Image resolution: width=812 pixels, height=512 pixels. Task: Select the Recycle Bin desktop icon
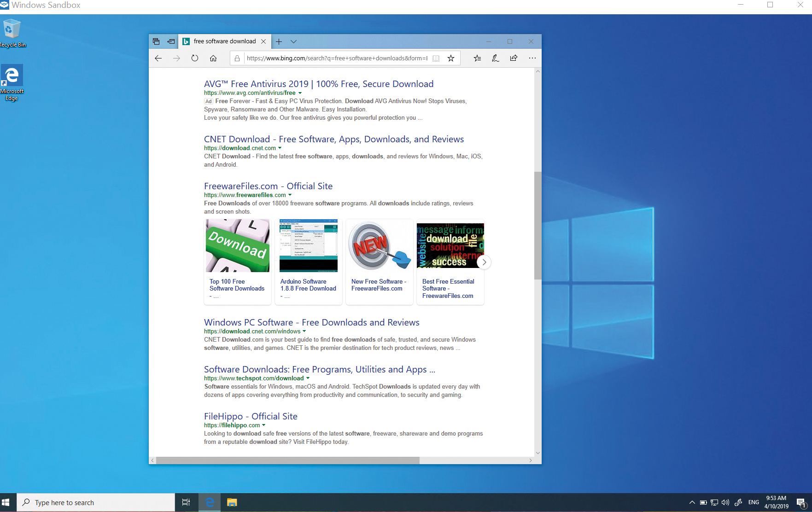point(12,33)
